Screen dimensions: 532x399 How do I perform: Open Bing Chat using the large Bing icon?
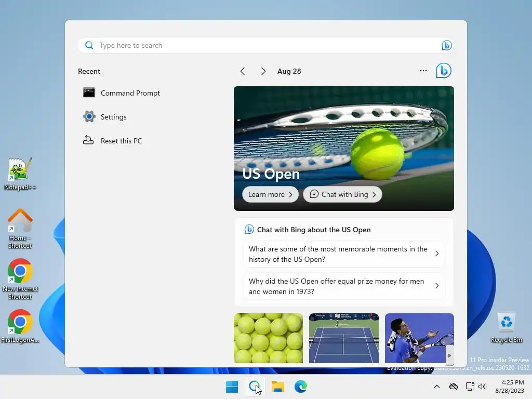444,71
